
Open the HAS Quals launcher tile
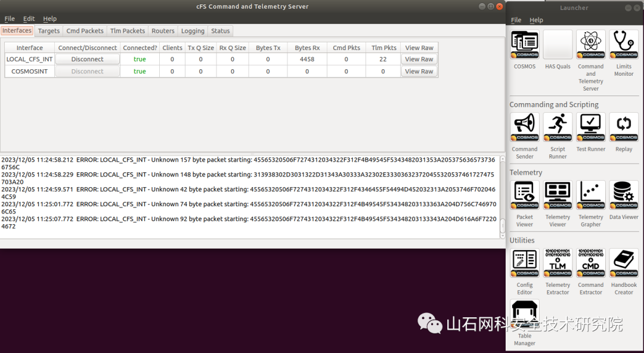[x=558, y=44]
